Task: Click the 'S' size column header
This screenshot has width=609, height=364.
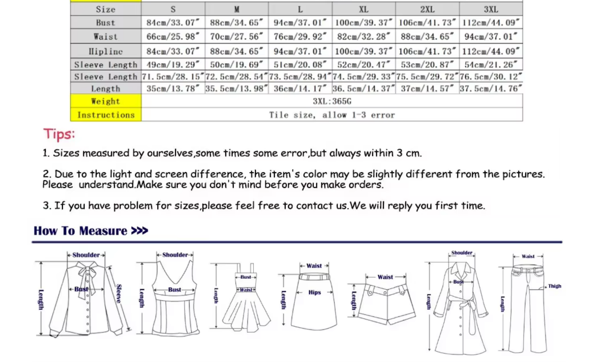Action: (173, 9)
